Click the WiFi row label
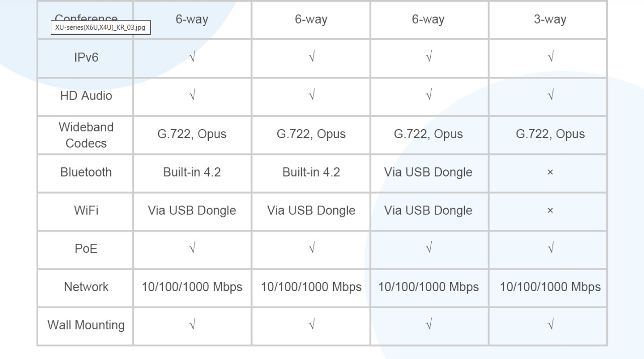644x359 pixels. (86, 210)
